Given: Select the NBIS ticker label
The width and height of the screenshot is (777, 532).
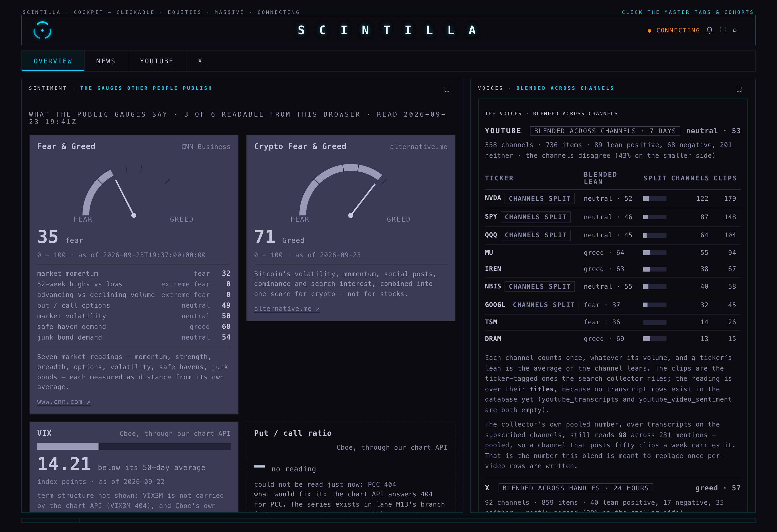Looking at the screenshot, I should coord(493,286).
